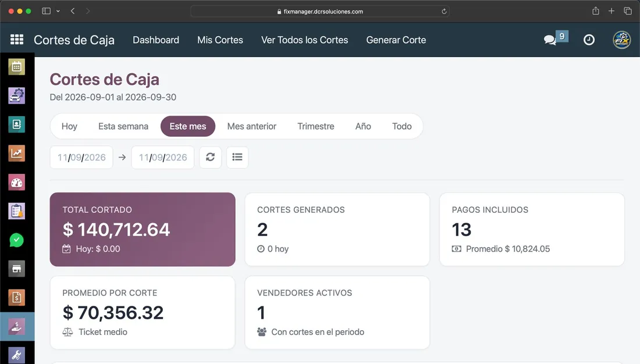Open the apps grid menu

click(x=17, y=40)
